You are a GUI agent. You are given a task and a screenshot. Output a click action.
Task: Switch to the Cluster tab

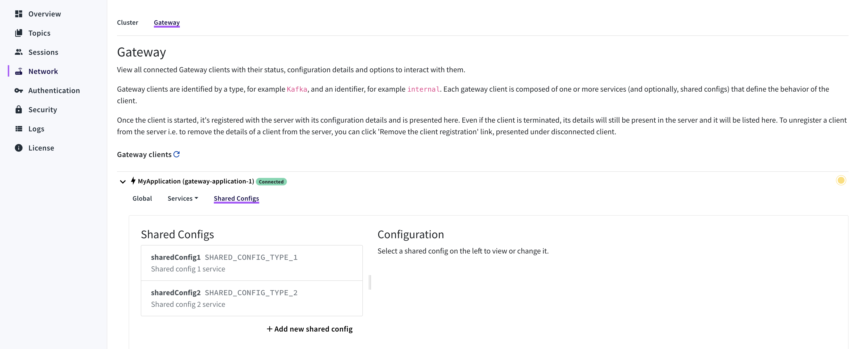127,23
